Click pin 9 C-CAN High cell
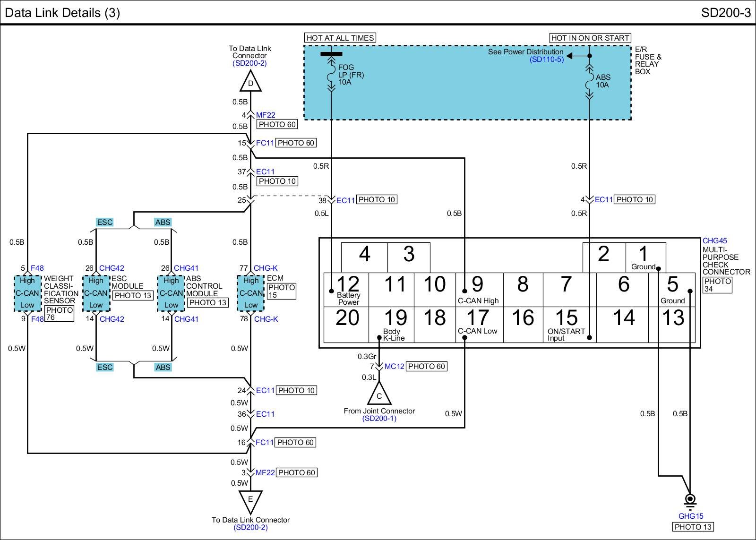Image resolution: width=756 pixels, height=540 pixels. [478, 289]
